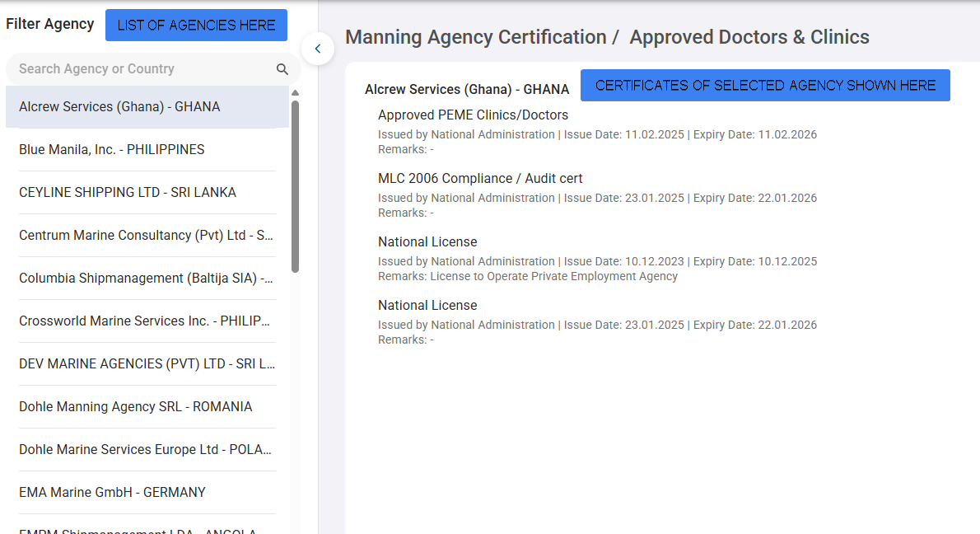This screenshot has height=534, width=980.
Task: Click details line expiring 10.12.2025
Action: pyautogui.click(x=598, y=261)
